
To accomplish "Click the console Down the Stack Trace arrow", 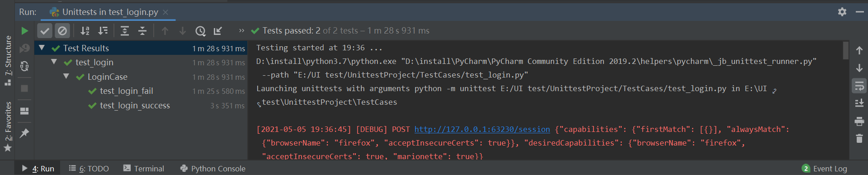I will 859,68.
